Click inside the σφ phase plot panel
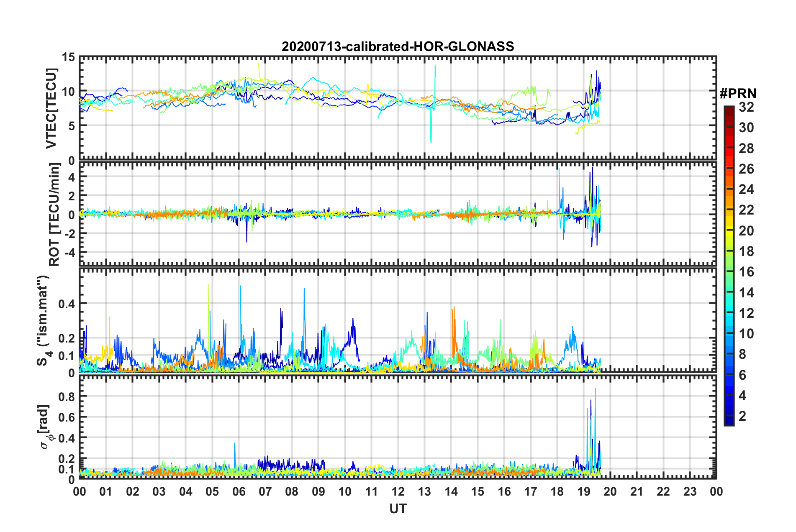 (398, 427)
